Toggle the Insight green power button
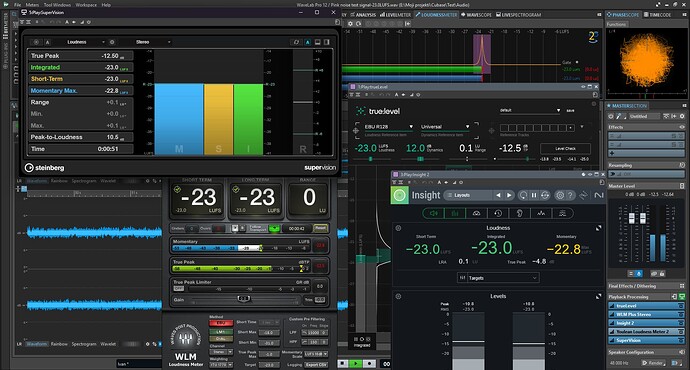 tap(400, 195)
